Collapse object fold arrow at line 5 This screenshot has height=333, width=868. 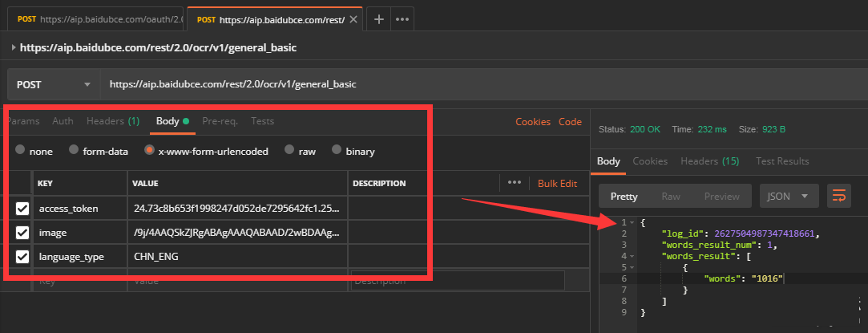click(632, 268)
